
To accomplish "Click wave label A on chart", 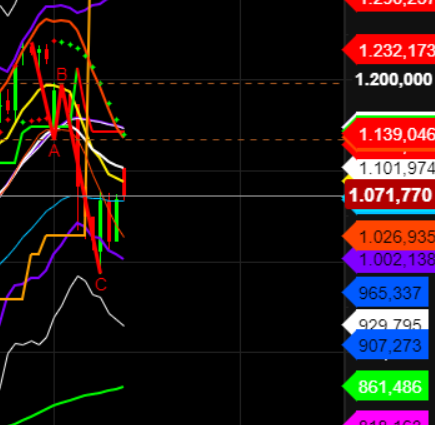I will 54,152.
